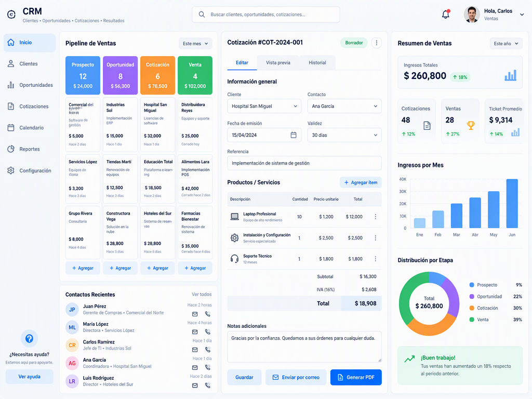This screenshot has height=399, width=532.
Task: Click the help question mark icon
Action: tap(30, 338)
